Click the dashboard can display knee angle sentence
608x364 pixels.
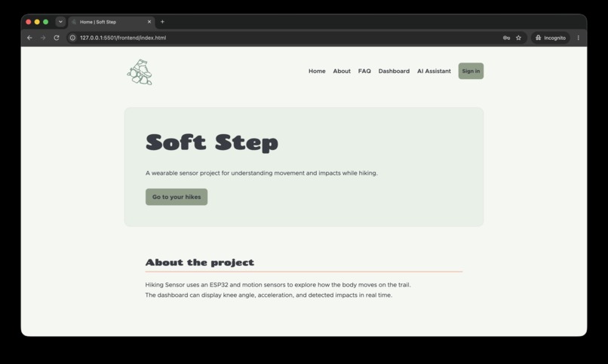click(x=269, y=295)
